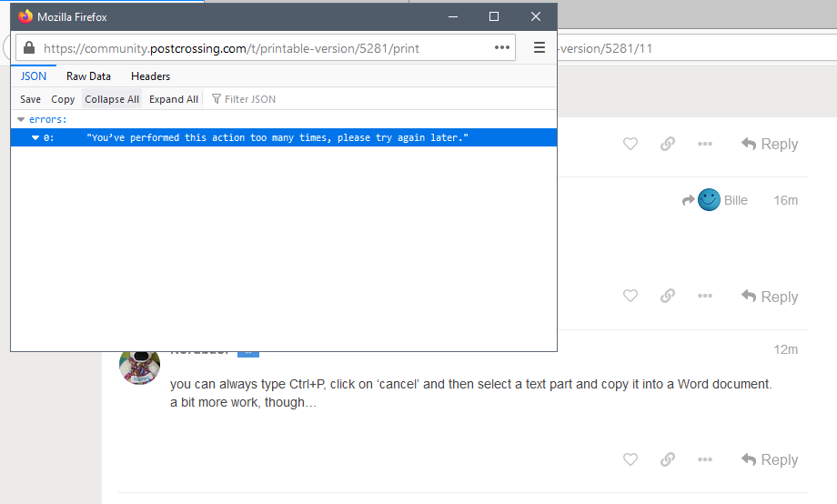Switch to the JSON tab

[34, 76]
